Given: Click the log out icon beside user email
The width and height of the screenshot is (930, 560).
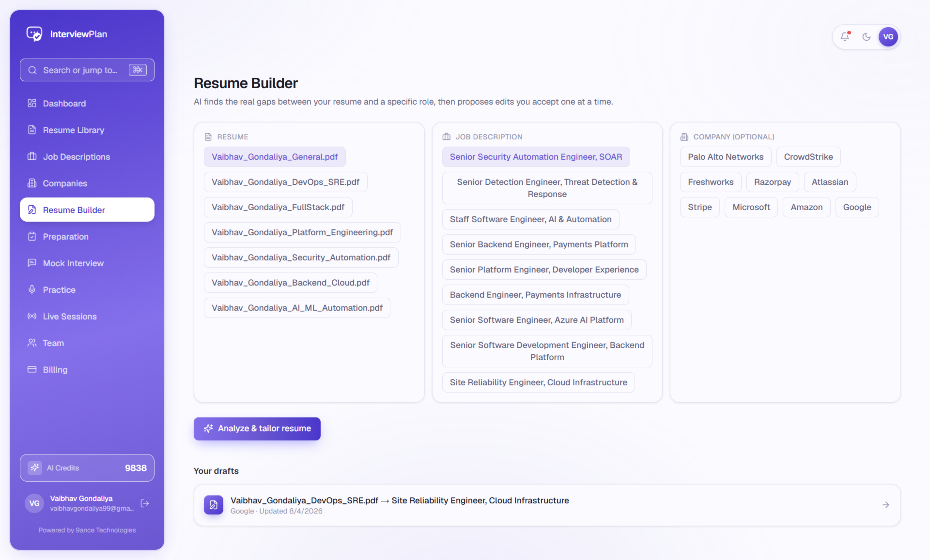Looking at the screenshot, I should pyautogui.click(x=145, y=503).
